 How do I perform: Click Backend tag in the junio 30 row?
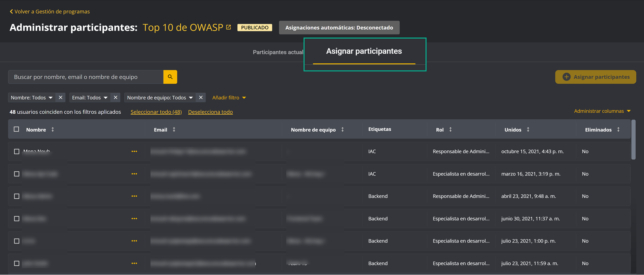tap(378, 219)
